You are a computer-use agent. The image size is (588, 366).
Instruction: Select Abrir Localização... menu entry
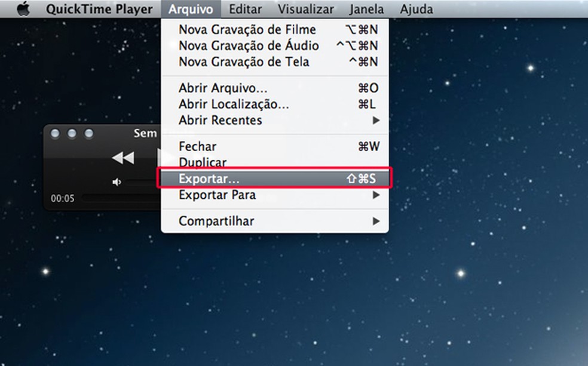pyautogui.click(x=275, y=104)
